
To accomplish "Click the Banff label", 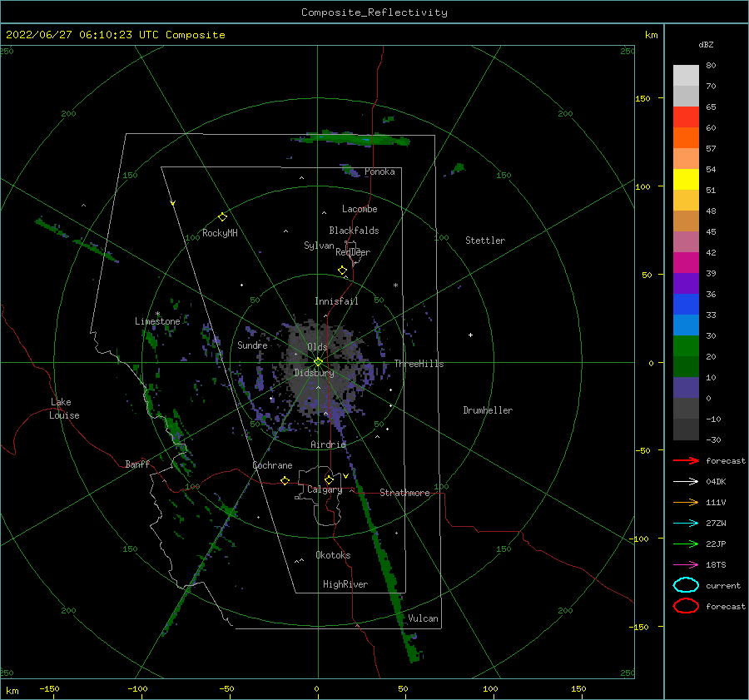I will (137, 464).
